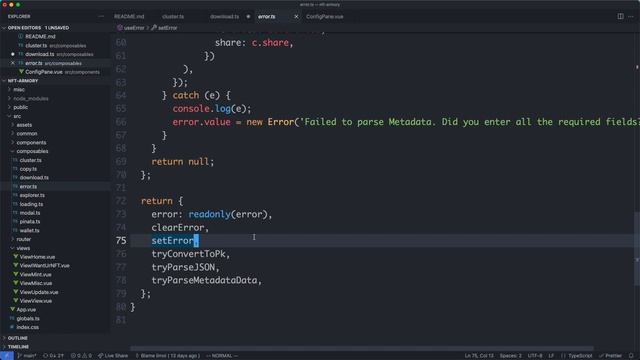Change end of line sequence LF
Image resolution: width=640 pixels, height=360 pixels.
point(551,356)
